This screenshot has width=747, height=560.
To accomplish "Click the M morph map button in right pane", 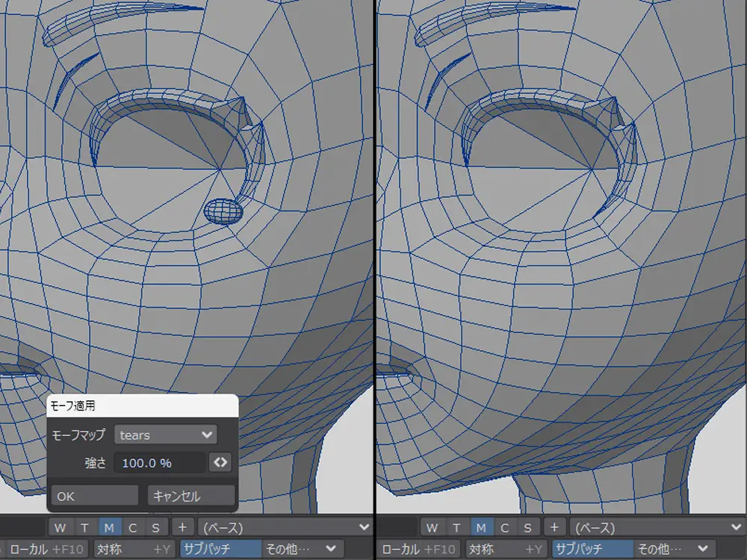I will 480,528.
